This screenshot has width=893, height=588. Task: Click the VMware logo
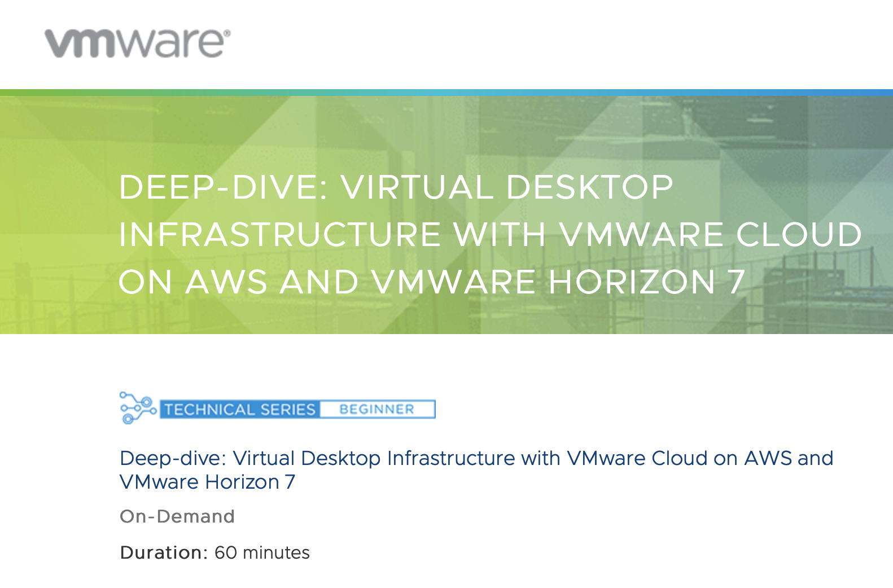click(x=138, y=43)
